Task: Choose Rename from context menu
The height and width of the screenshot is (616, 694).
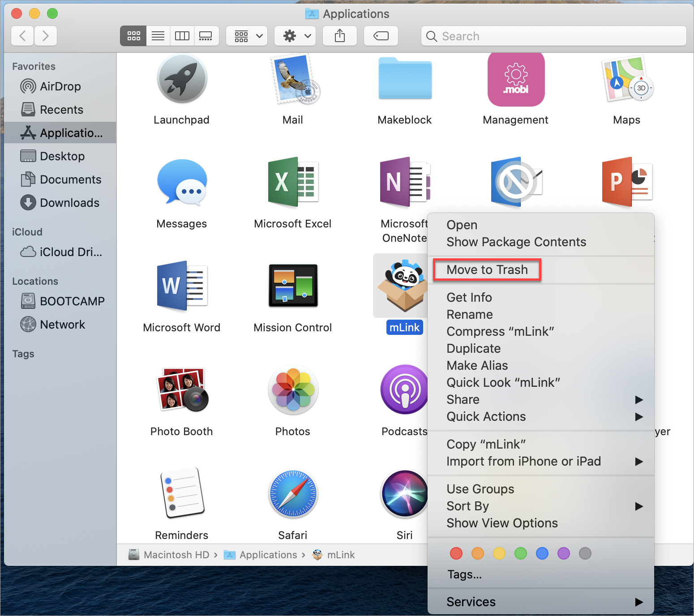Action: [x=541, y=314]
